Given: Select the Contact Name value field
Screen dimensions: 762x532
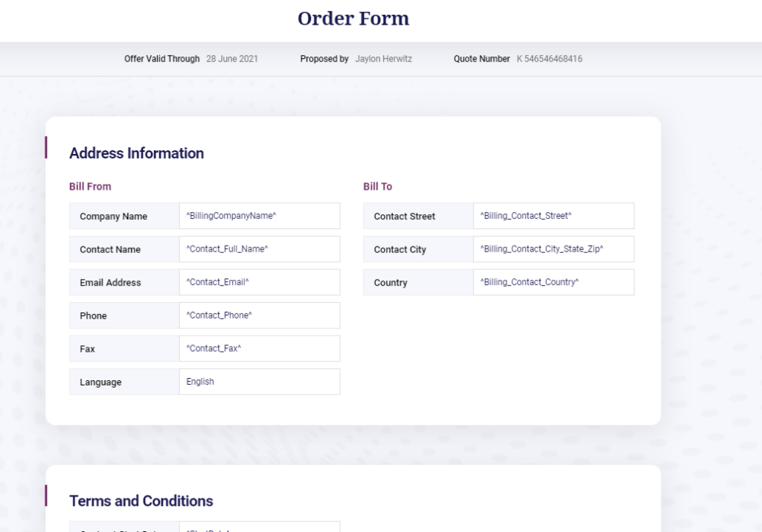Looking at the screenshot, I should coord(259,249).
